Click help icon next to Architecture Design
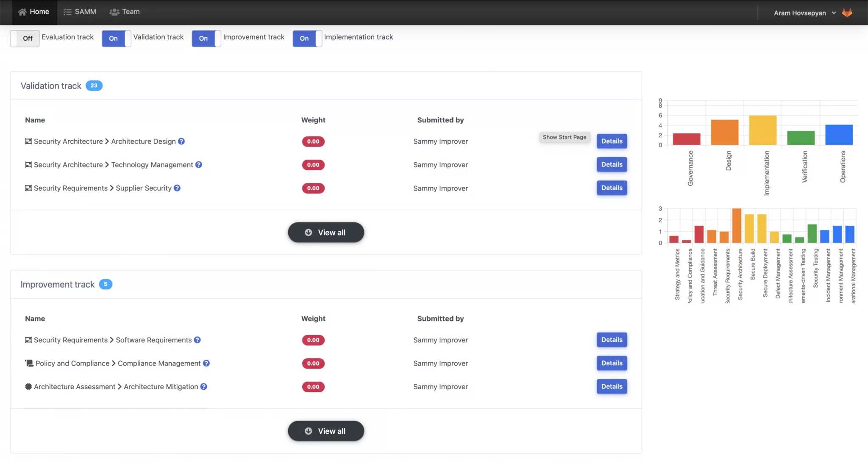This screenshot has width=868, height=463. [181, 141]
